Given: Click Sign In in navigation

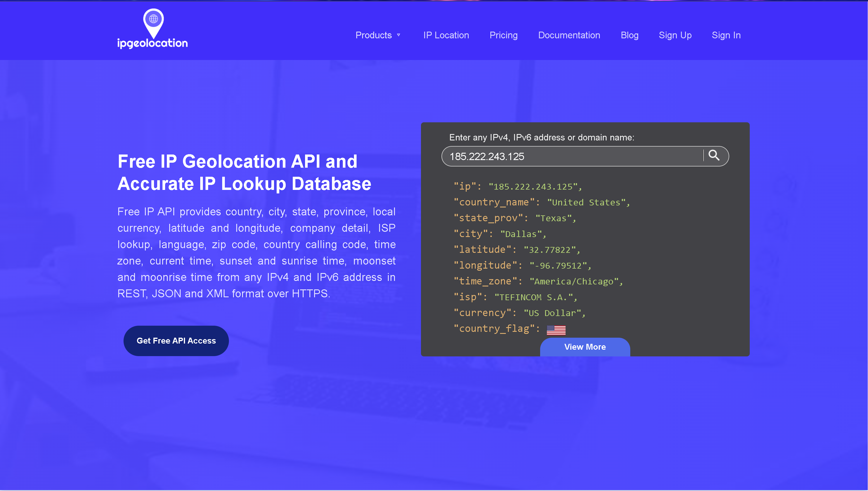Looking at the screenshot, I should [726, 35].
